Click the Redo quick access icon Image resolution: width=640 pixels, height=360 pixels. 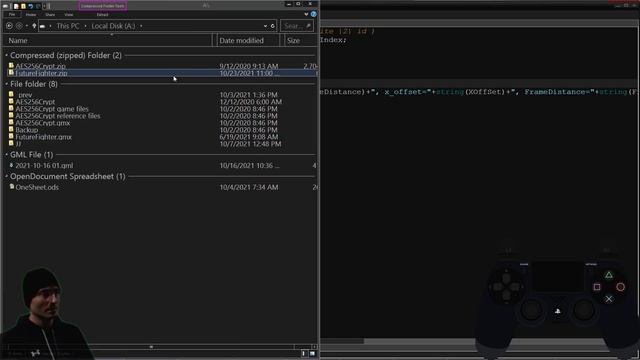[38, 6]
